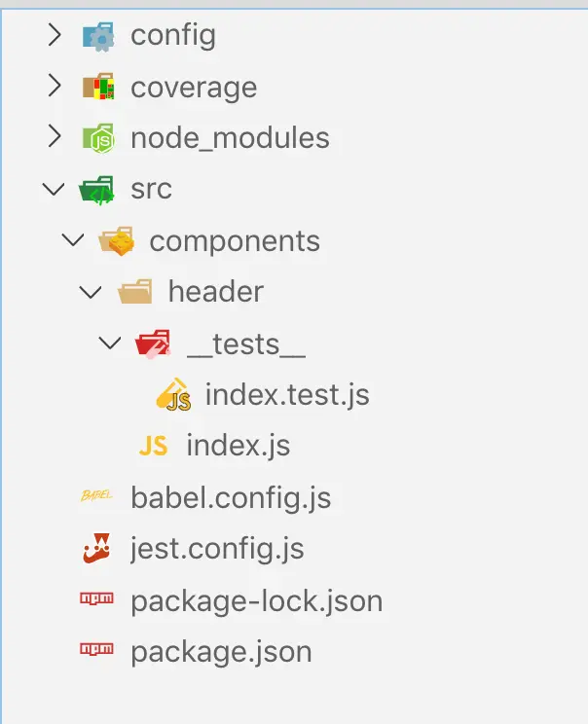Open index.js in the header folder

(x=238, y=447)
